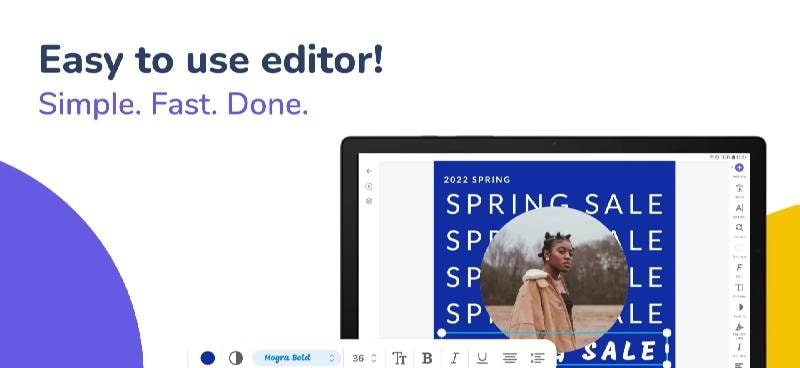
Task: Click the magnifier search tool
Action: 739,228
